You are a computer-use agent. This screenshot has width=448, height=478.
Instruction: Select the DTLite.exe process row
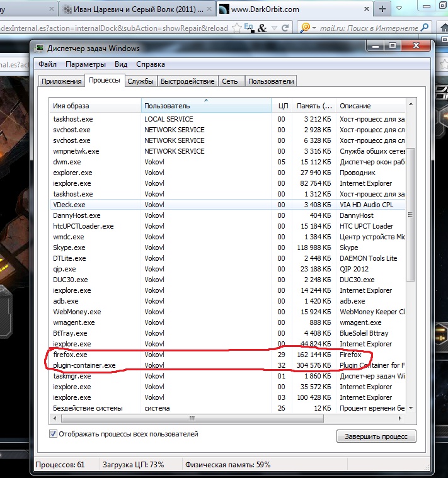227,258
